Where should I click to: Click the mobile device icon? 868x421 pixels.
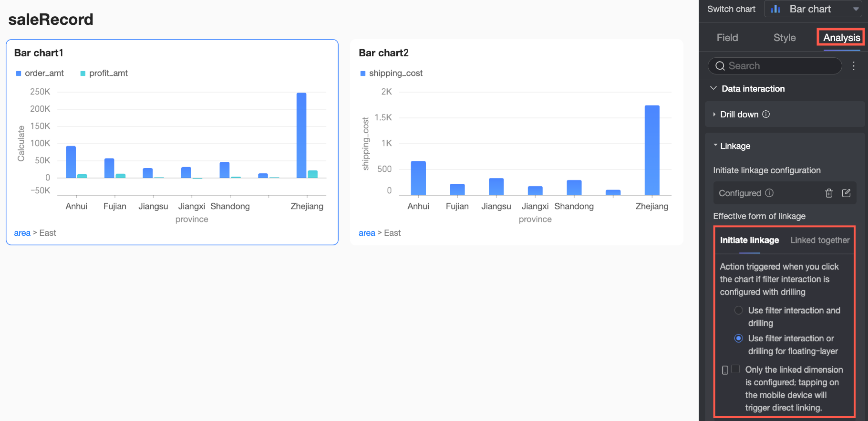click(x=725, y=370)
